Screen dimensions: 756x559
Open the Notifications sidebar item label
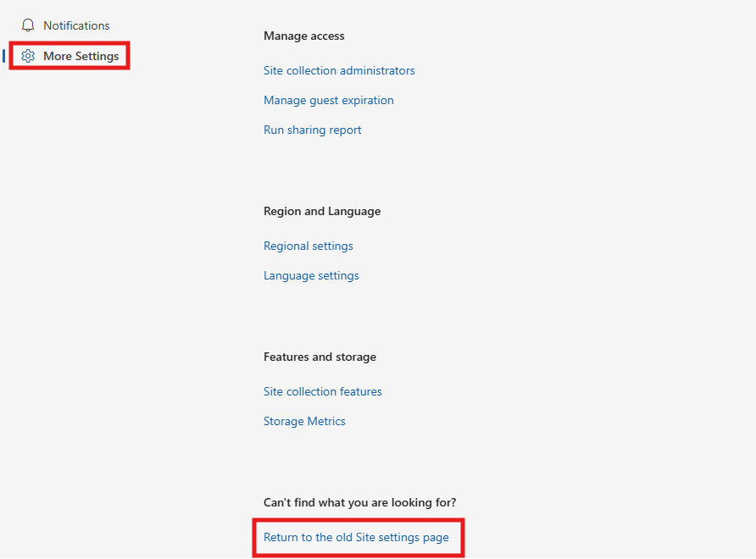pyautogui.click(x=76, y=25)
